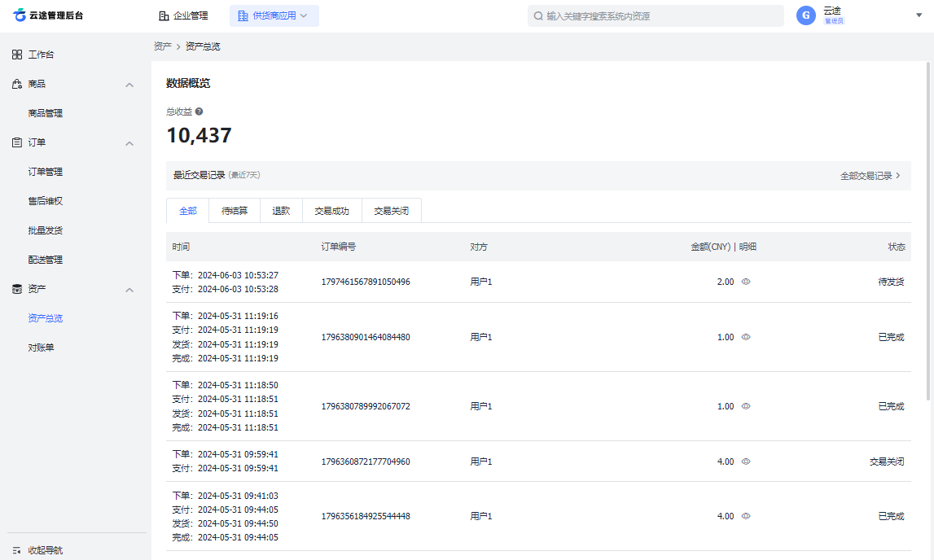Click the total income value 10,437

pyautogui.click(x=199, y=136)
